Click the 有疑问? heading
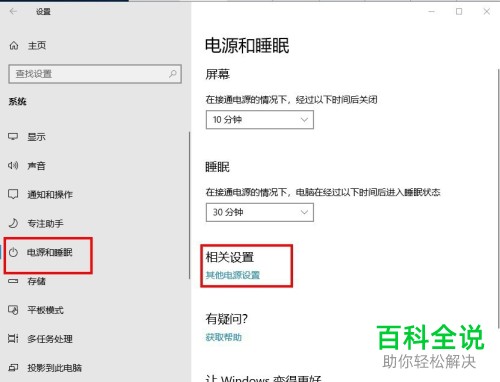The height and width of the screenshot is (382, 500). point(227,319)
